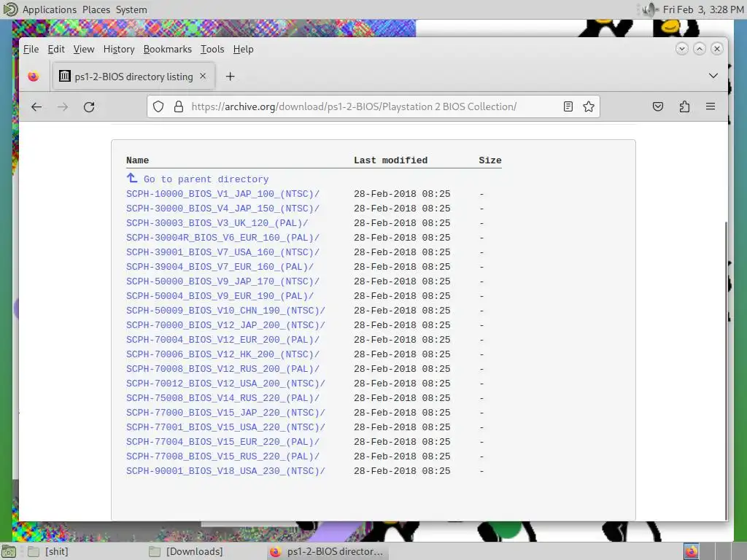Click the Last modified column header
Image resolution: width=747 pixels, height=560 pixels.
[x=391, y=160]
